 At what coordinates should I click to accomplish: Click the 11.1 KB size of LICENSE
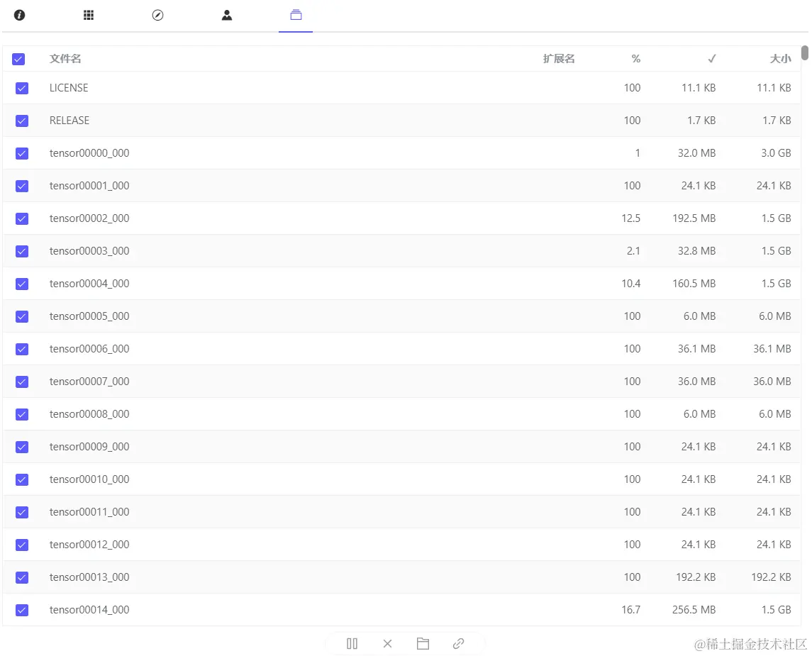(774, 88)
